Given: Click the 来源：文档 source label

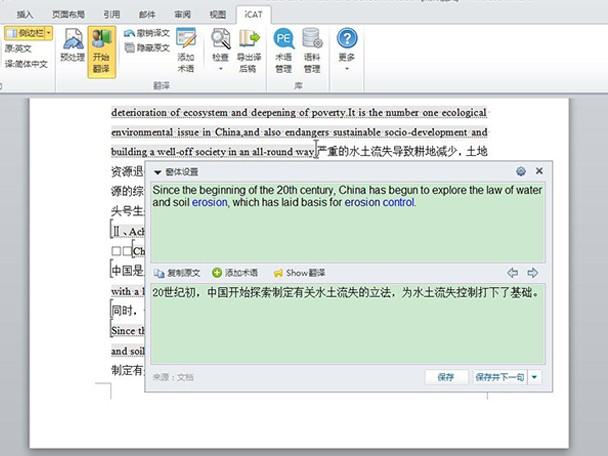Looking at the screenshot, I should tap(173, 377).
